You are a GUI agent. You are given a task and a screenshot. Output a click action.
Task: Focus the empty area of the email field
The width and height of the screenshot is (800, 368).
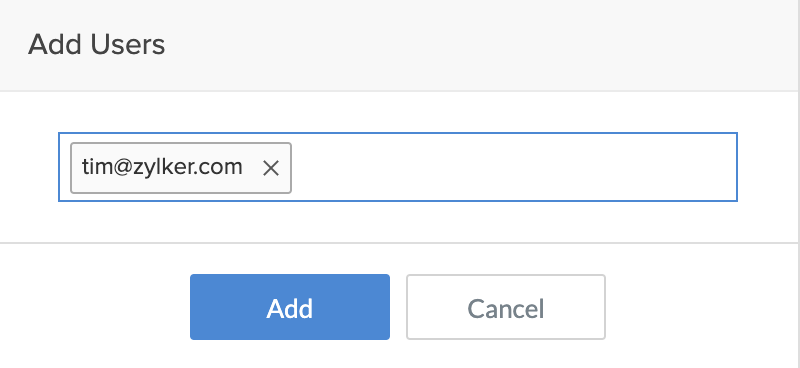coord(513,167)
